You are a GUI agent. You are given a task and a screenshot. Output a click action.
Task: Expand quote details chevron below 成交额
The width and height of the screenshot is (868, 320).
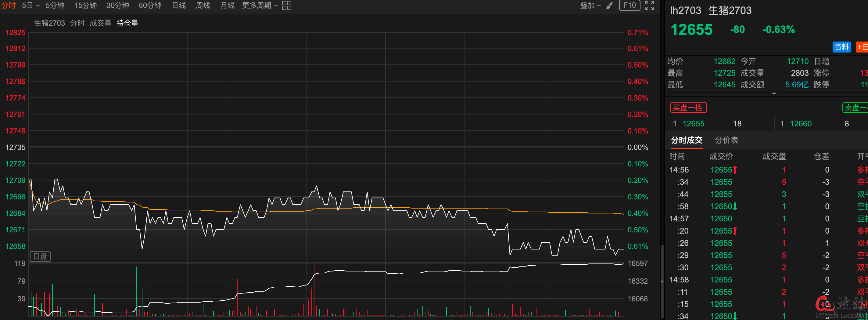pyautogui.click(x=774, y=93)
